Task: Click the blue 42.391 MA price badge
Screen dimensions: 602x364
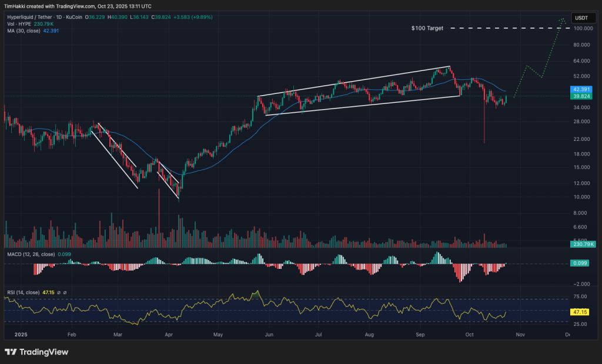Action: [x=581, y=89]
